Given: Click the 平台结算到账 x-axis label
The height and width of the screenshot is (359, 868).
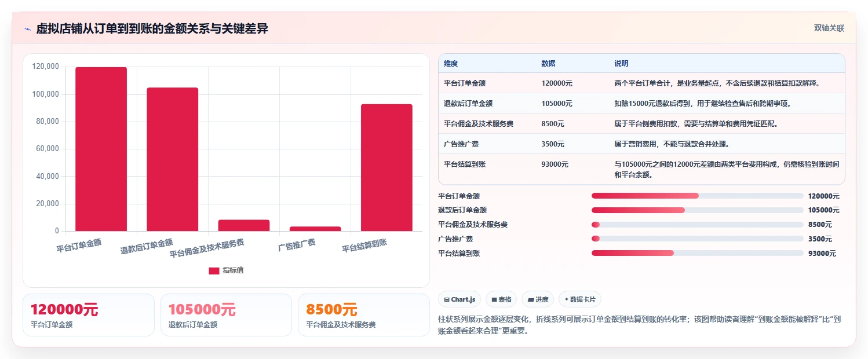Looking at the screenshot, I should pyautogui.click(x=364, y=246).
